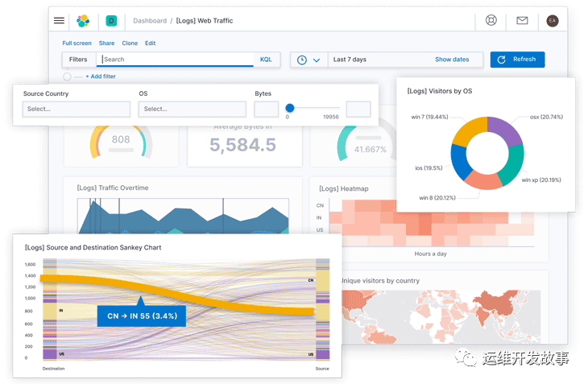588x384 pixels.
Task: Click the Bytes minimum value field
Action: (267, 109)
